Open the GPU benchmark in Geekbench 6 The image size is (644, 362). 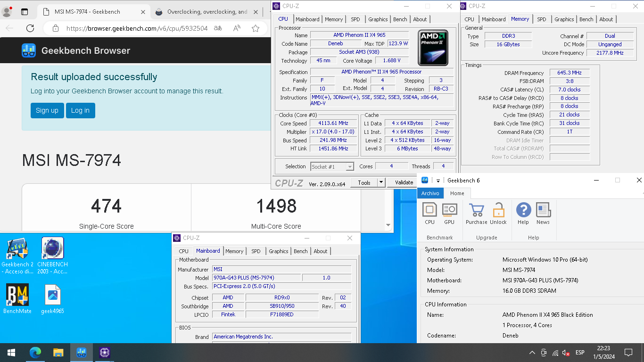pos(449,214)
